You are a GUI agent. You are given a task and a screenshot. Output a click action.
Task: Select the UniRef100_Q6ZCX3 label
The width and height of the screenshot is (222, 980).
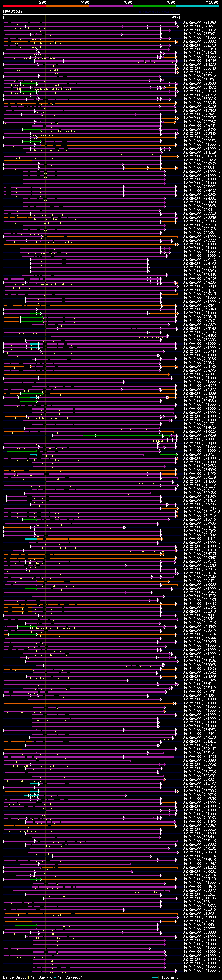[199, 45]
